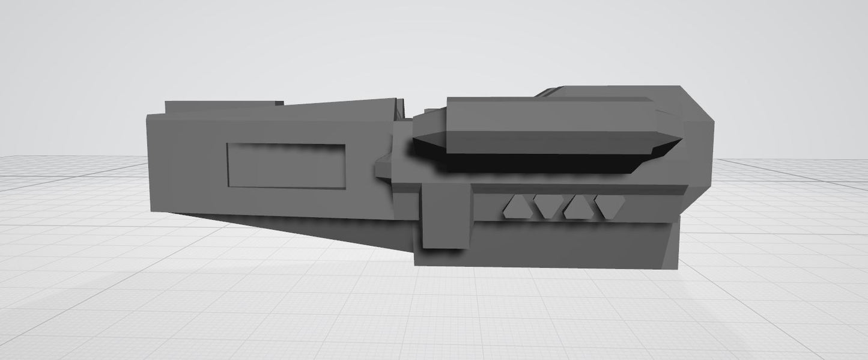Click the recessed rectangular panel on the model
Screen dimensions: 868x360
pos(286,165)
